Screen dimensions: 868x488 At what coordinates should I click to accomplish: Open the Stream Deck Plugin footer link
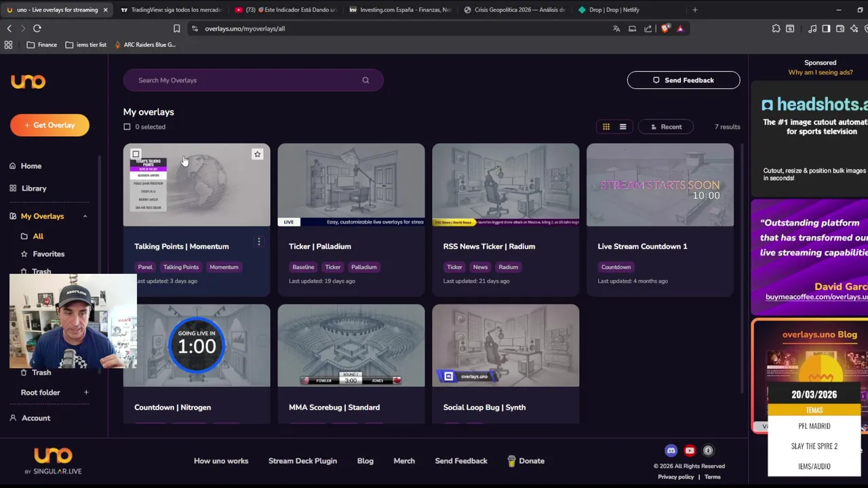click(x=302, y=461)
